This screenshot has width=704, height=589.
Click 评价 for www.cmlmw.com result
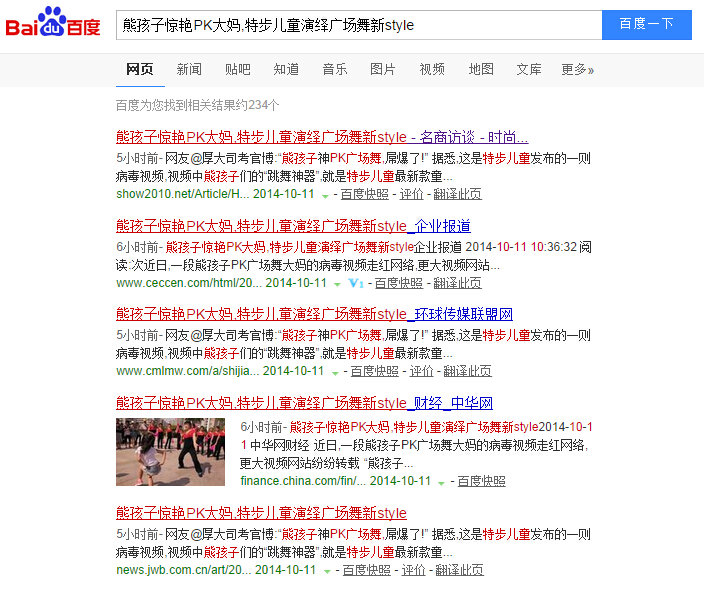click(x=421, y=371)
